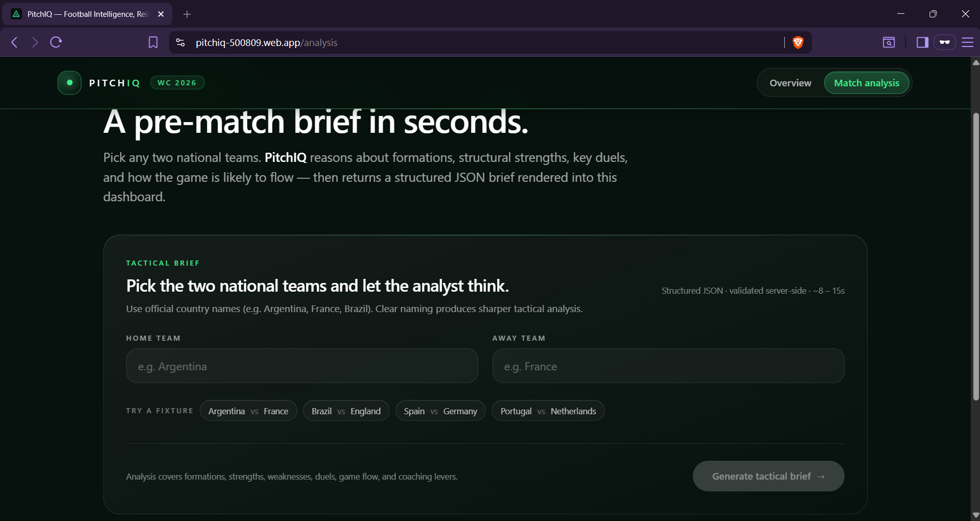Minimize the browser window
This screenshot has width=980, height=521.
901,14
